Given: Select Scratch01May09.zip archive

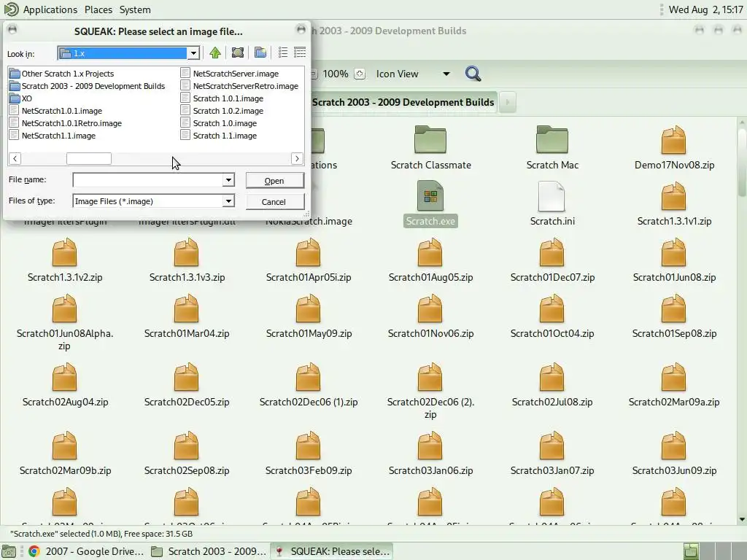Looking at the screenshot, I should pos(309,316).
